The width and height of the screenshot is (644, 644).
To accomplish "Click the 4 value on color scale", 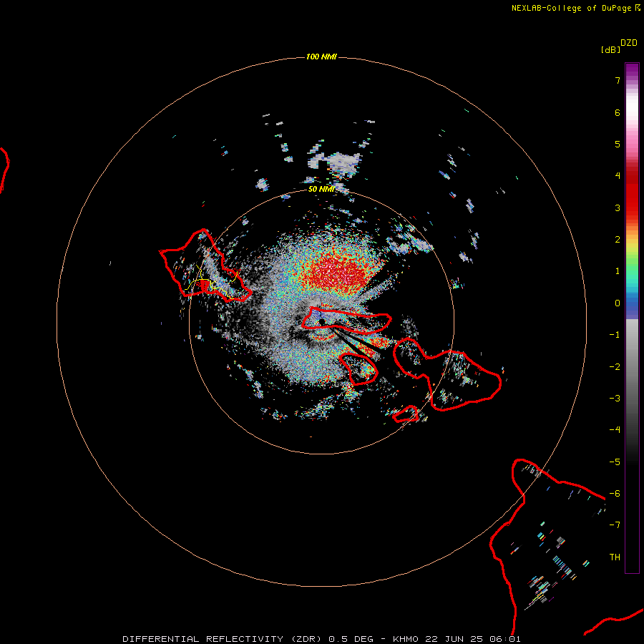I will pyautogui.click(x=618, y=176).
